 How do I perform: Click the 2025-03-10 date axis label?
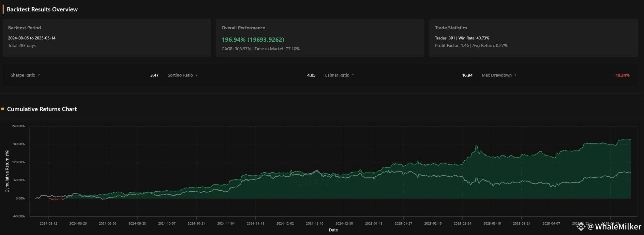click(x=492, y=224)
